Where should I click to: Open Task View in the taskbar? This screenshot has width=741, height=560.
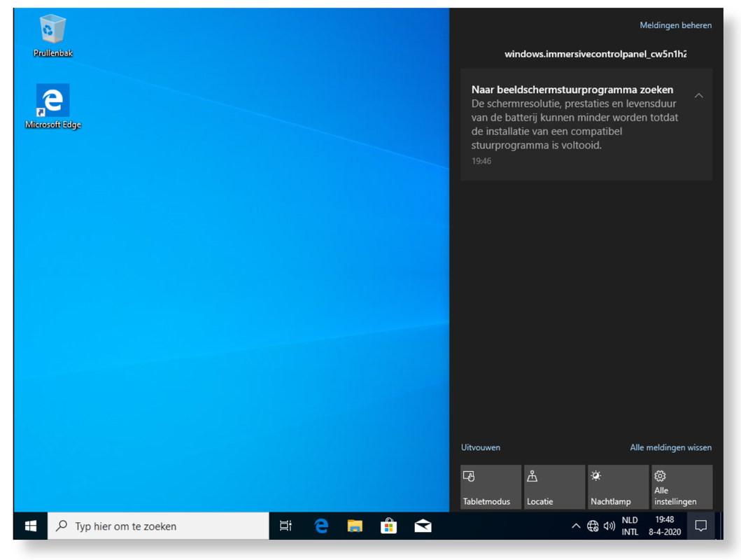coord(285,526)
